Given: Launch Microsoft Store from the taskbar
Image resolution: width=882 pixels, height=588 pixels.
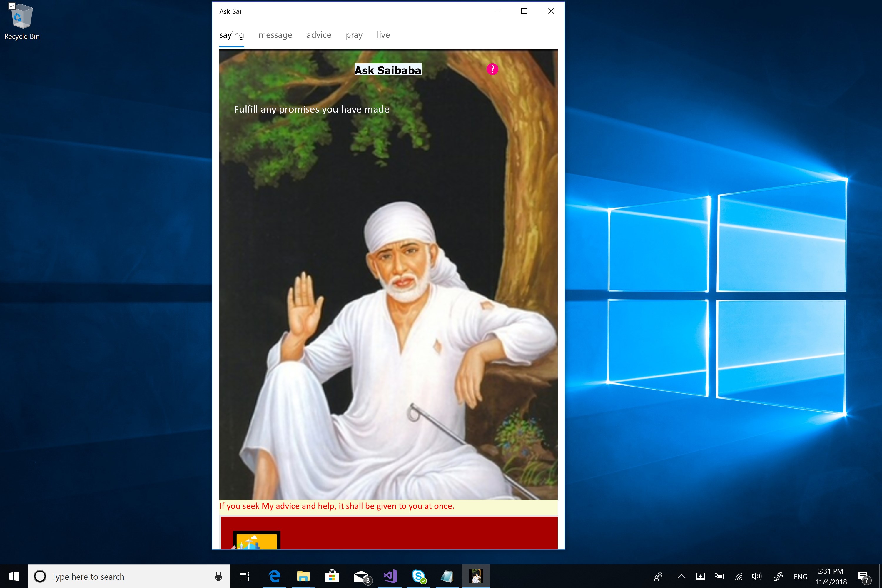Looking at the screenshot, I should coord(332,576).
